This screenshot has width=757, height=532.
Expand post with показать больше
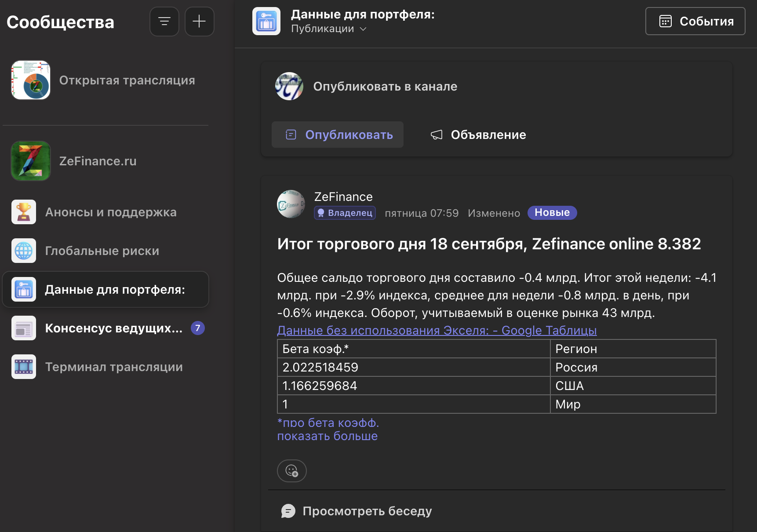click(328, 436)
